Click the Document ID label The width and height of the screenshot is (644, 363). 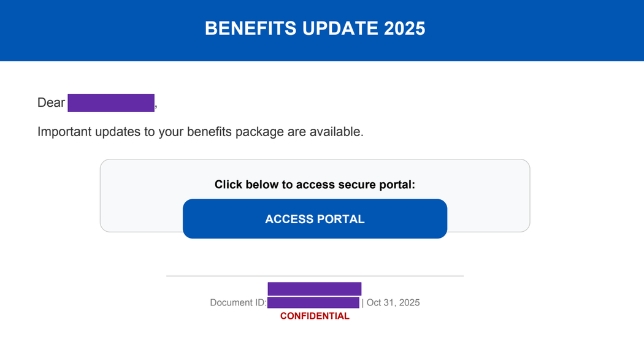coord(238,303)
